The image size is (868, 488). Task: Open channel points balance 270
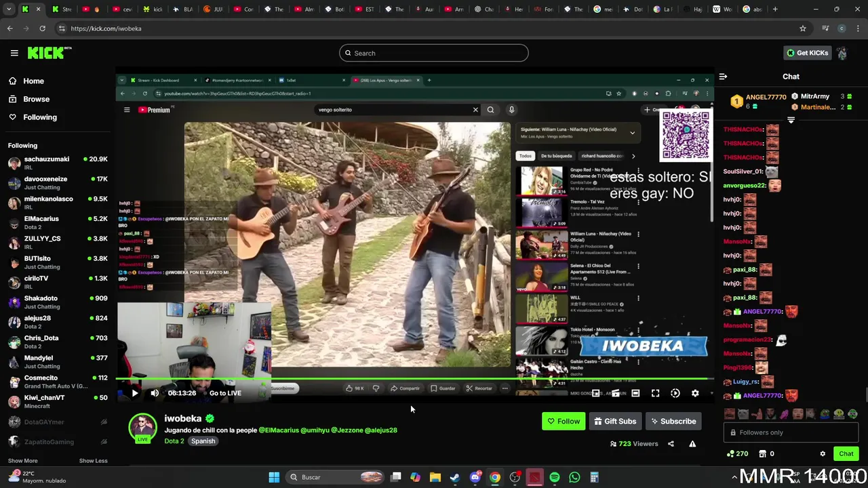point(737,454)
